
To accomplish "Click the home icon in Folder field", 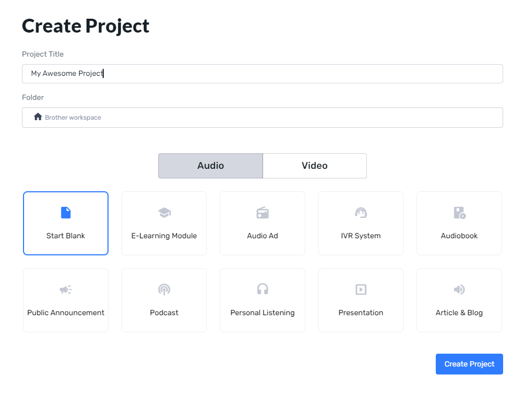I will pos(38,117).
